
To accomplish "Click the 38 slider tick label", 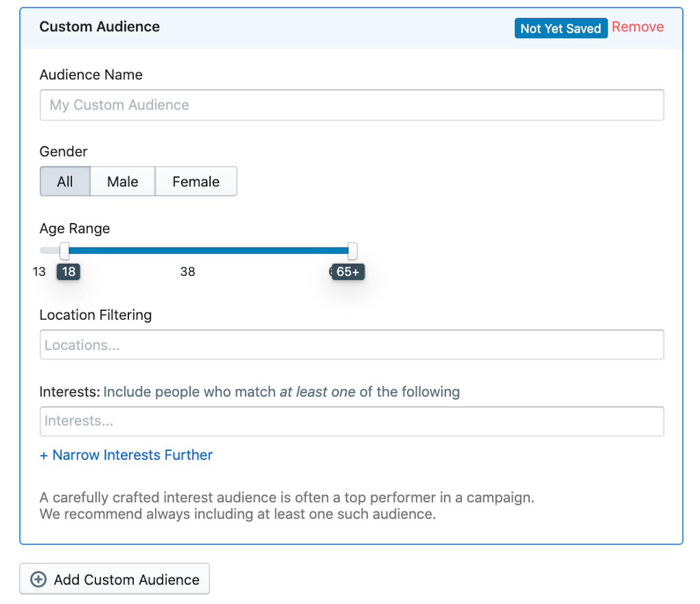I will [x=188, y=271].
